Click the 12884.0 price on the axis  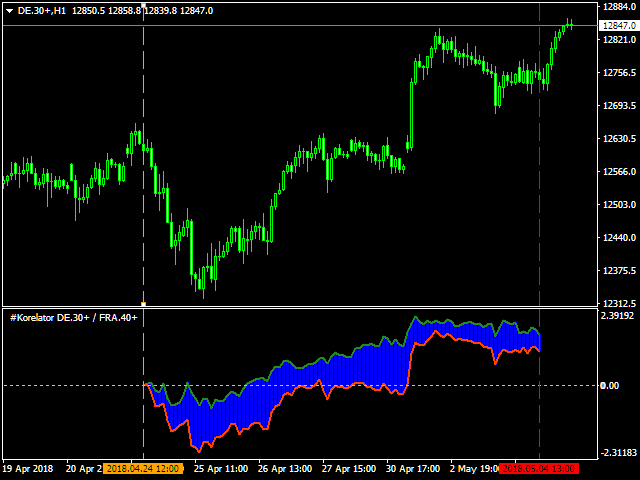[x=620, y=7]
